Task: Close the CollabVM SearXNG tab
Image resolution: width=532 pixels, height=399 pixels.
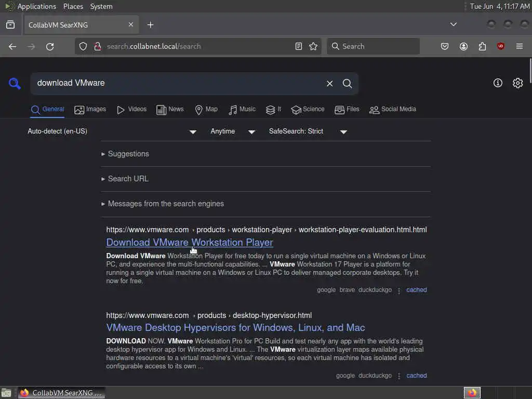Action: [131, 24]
